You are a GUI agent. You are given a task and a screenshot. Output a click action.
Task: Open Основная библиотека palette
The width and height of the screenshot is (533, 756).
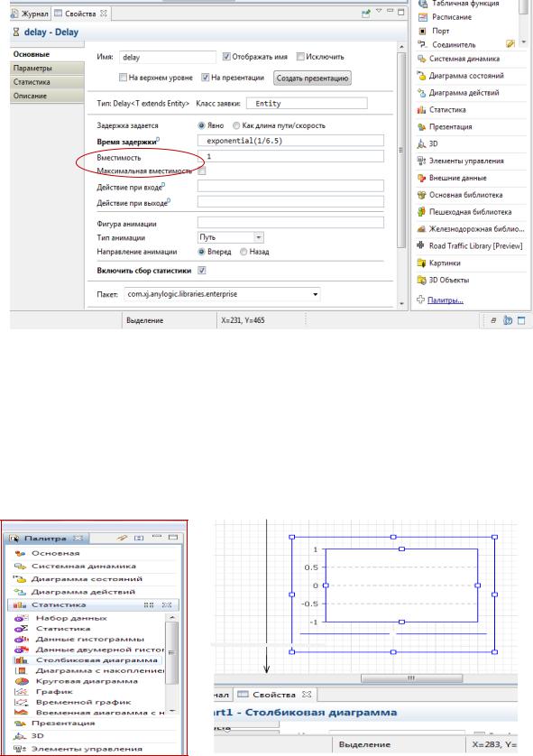(465, 195)
